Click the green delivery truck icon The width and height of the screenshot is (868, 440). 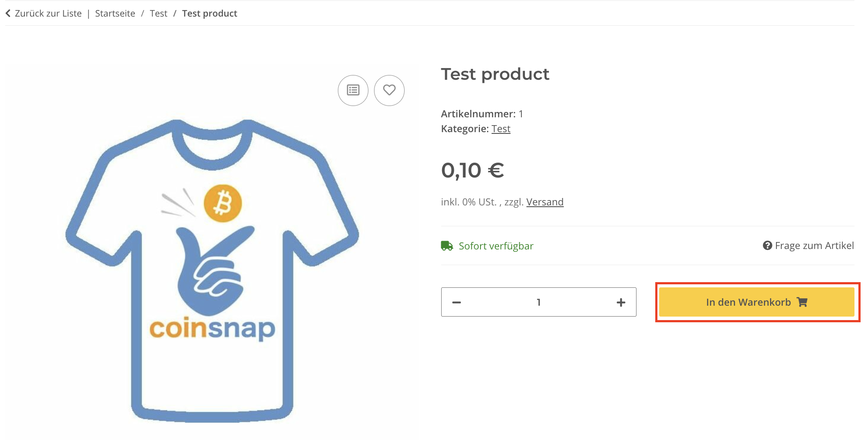pyautogui.click(x=447, y=246)
